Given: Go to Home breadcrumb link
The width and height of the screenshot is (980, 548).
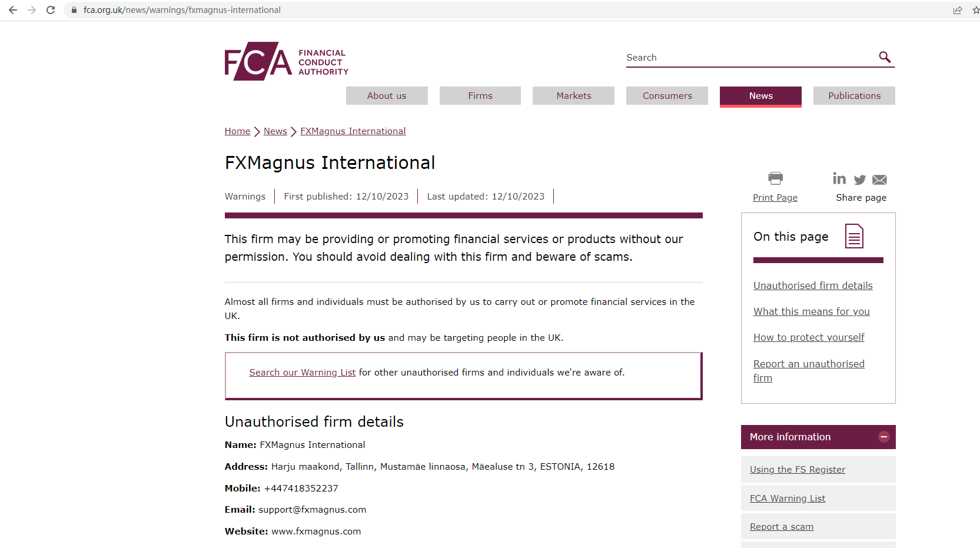Looking at the screenshot, I should coord(237,131).
